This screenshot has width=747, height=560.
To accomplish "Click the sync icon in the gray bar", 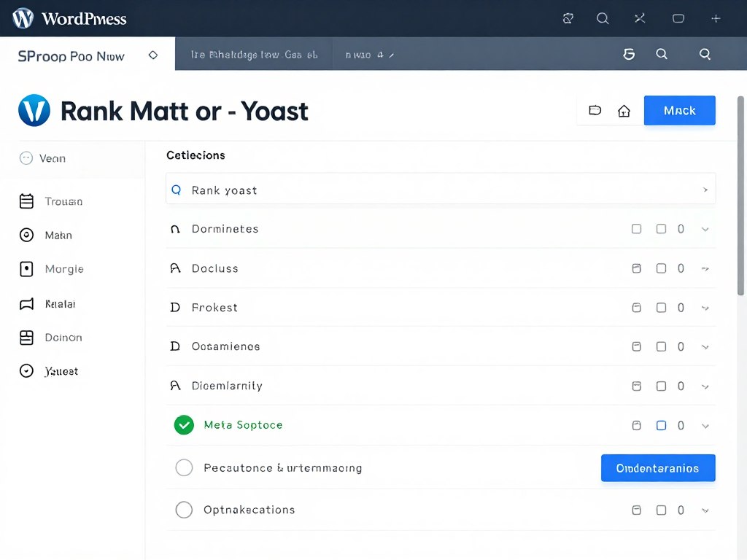I will coord(629,54).
